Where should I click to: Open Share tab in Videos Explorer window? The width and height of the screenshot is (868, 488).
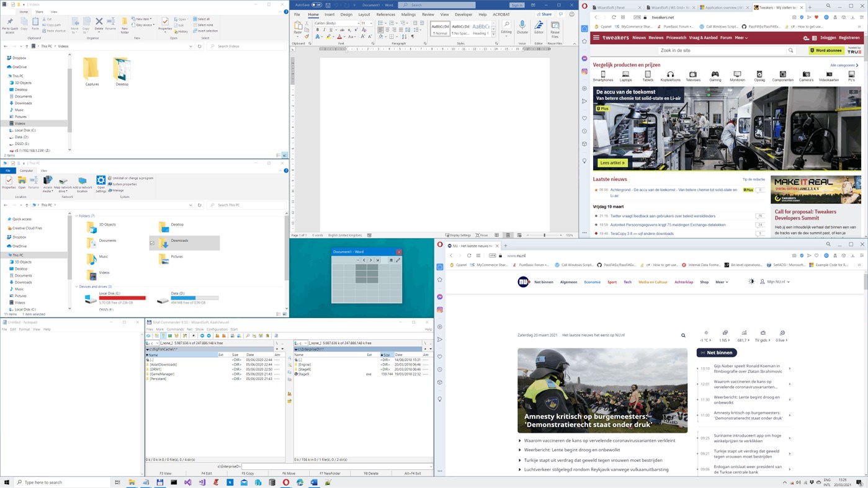(x=39, y=12)
